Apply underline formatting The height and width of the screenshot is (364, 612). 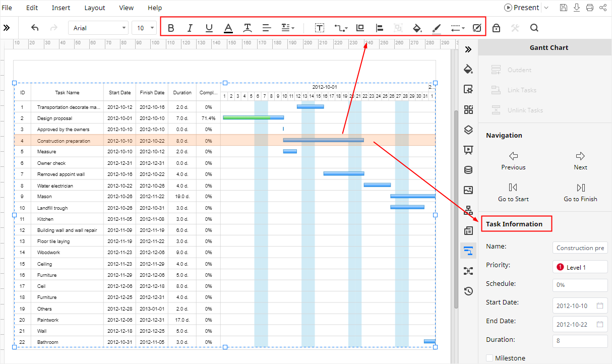pyautogui.click(x=209, y=28)
